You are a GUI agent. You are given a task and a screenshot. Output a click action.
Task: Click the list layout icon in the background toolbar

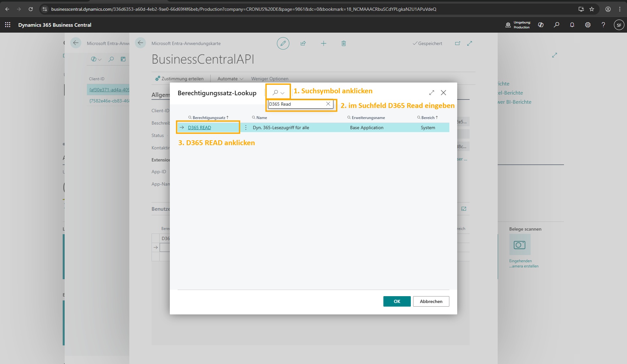point(123,59)
